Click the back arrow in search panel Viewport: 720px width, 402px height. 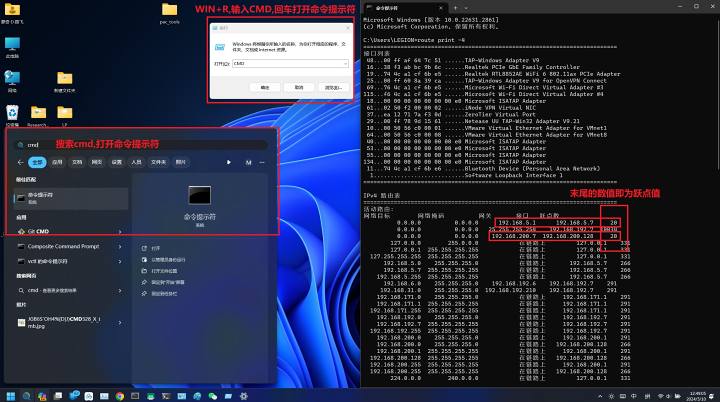pos(21,161)
